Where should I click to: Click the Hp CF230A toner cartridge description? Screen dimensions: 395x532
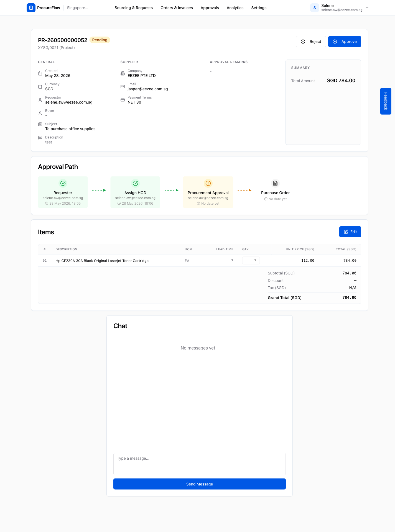(x=102, y=261)
